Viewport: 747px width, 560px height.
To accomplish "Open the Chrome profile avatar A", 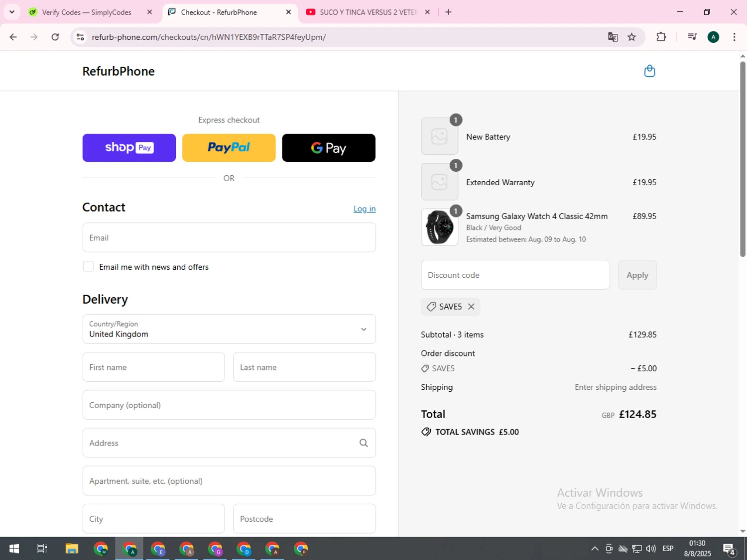I will pos(713,37).
